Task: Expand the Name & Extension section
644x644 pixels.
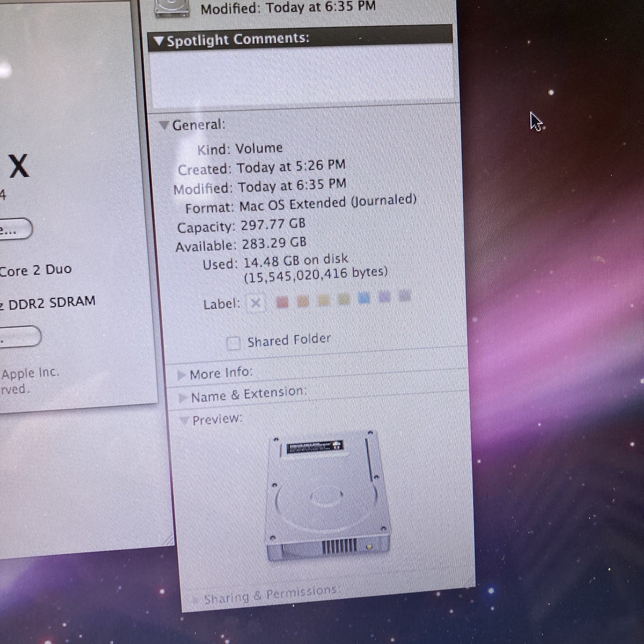Action: coord(183,398)
